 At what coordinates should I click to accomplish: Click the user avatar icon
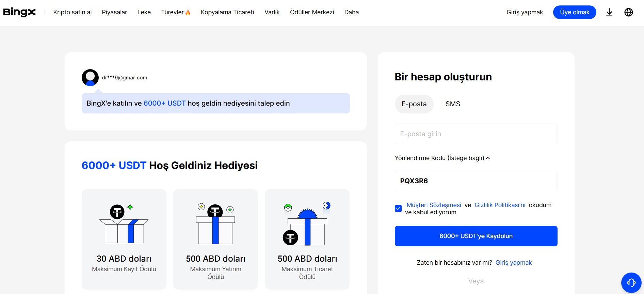(x=90, y=78)
